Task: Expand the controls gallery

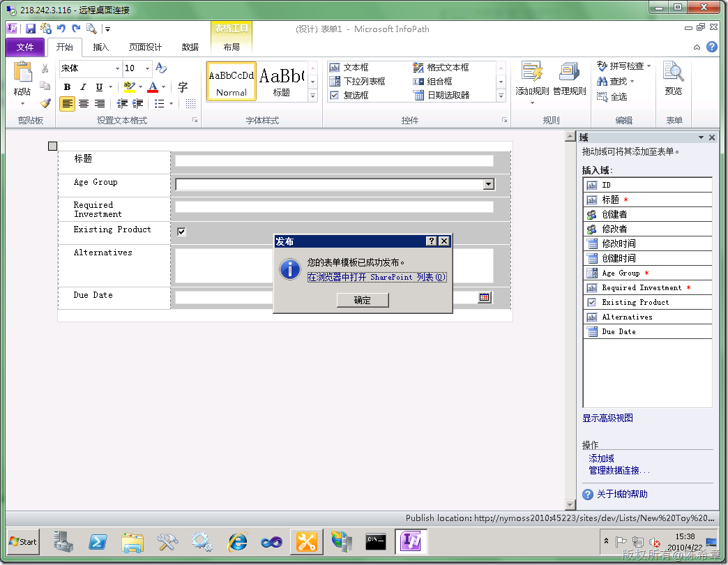Action: 501,96
